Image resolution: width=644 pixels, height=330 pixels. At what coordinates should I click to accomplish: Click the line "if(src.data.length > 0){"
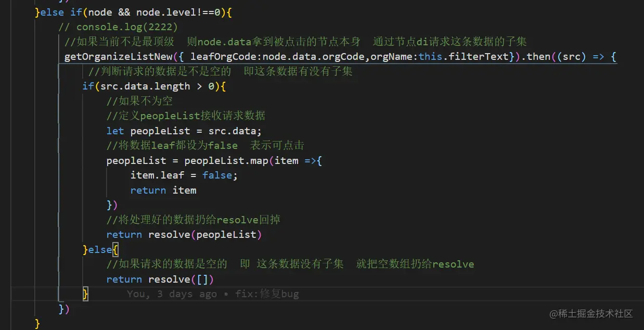(x=154, y=86)
